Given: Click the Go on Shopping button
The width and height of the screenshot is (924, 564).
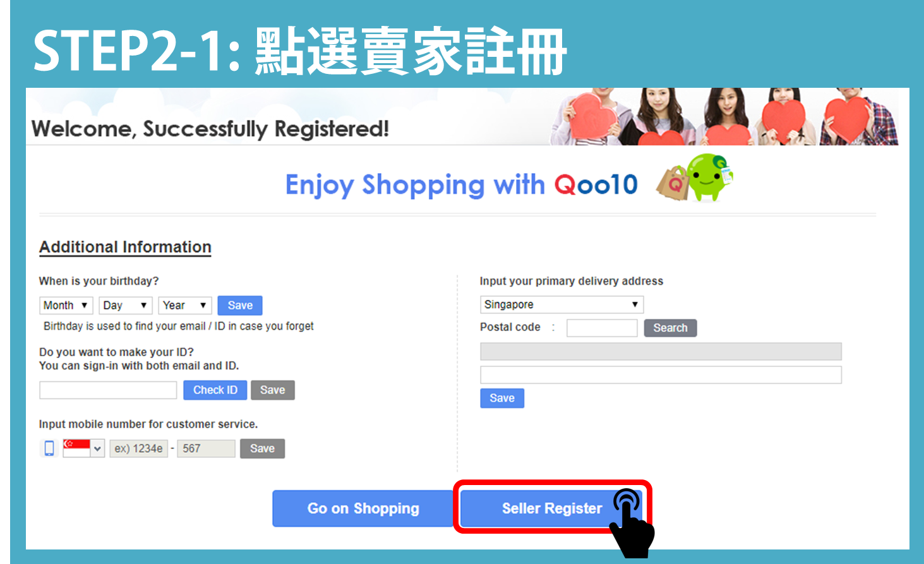Looking at the screenshot, I should [x=363, y=508].
